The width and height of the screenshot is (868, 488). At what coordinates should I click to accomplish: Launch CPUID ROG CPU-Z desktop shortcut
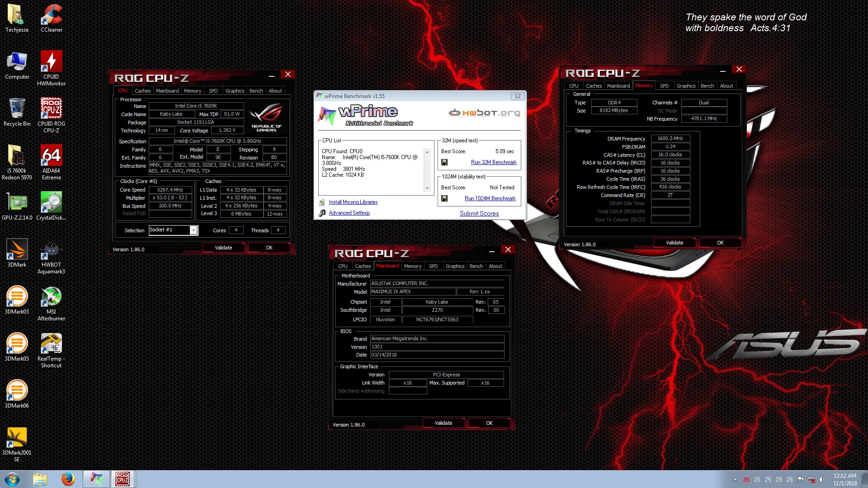[x=52, y=115]
